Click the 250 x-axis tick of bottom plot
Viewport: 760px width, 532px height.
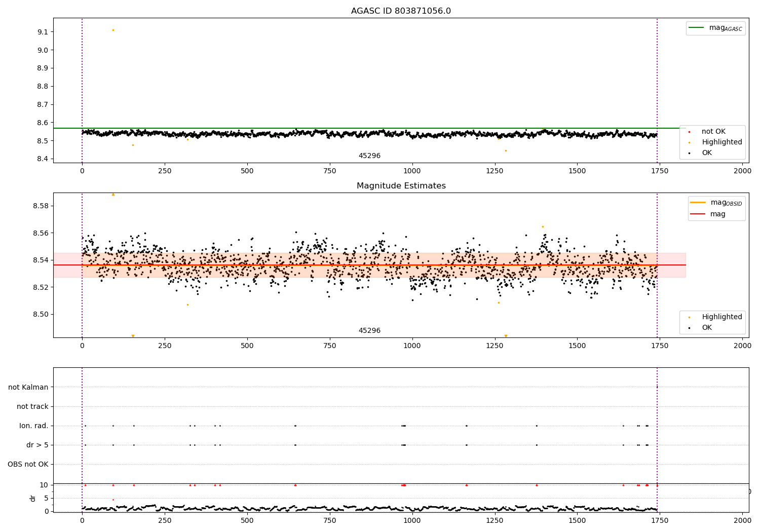(165, 521)
